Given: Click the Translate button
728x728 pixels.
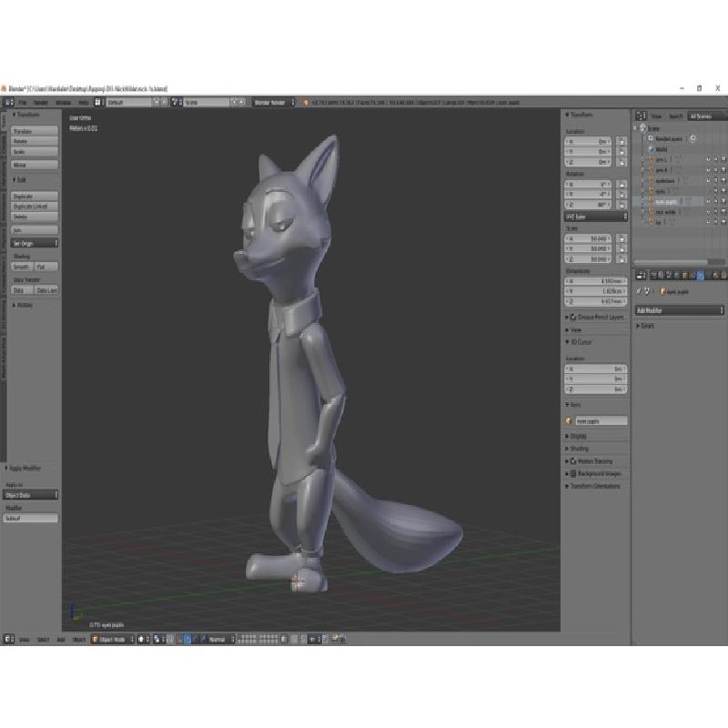Looking at the screenshot, I should (x=35, y=131).
